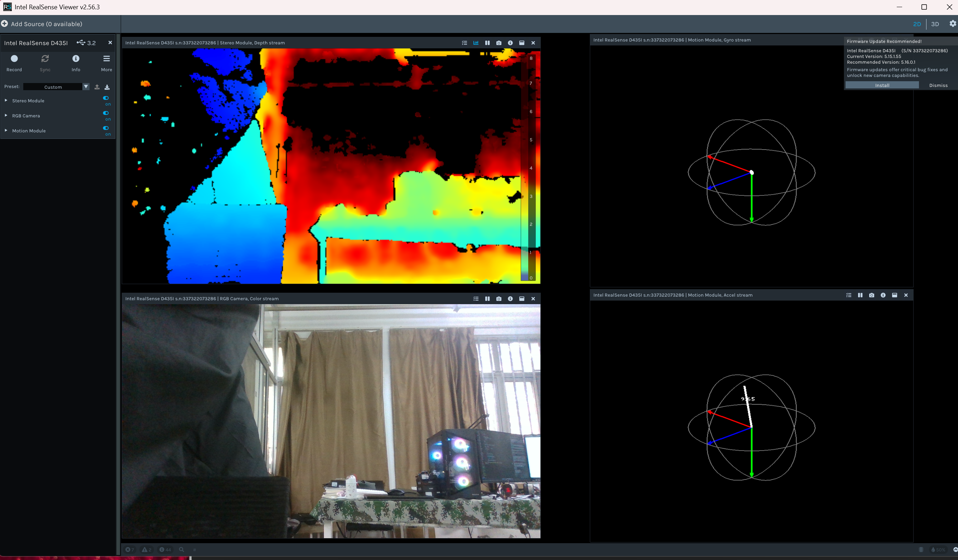Click the Accel stream 3D sphere view

(x=751, y=427)
